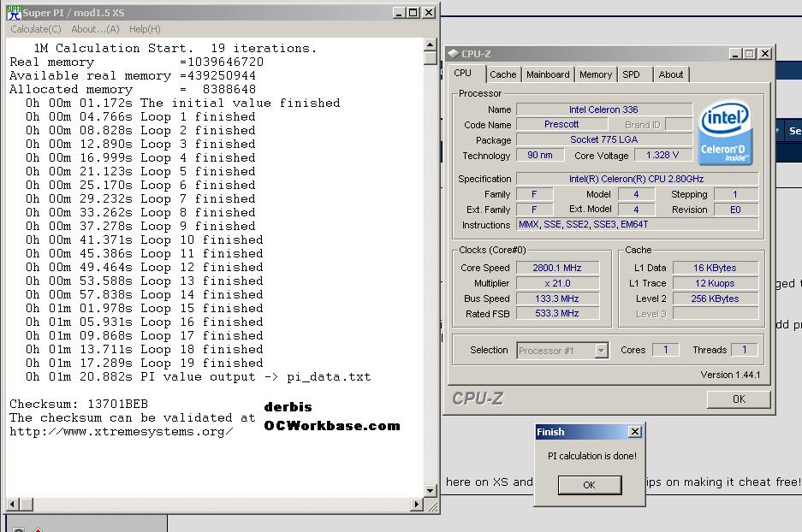Click Super PI horizontal scrollbar right arrow
802x532 pixels.
(x=417, y=505)
